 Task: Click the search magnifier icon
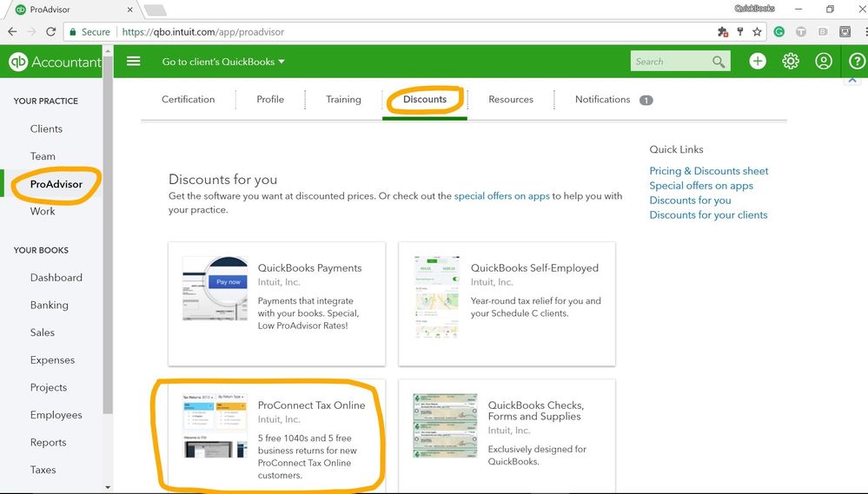718,62
